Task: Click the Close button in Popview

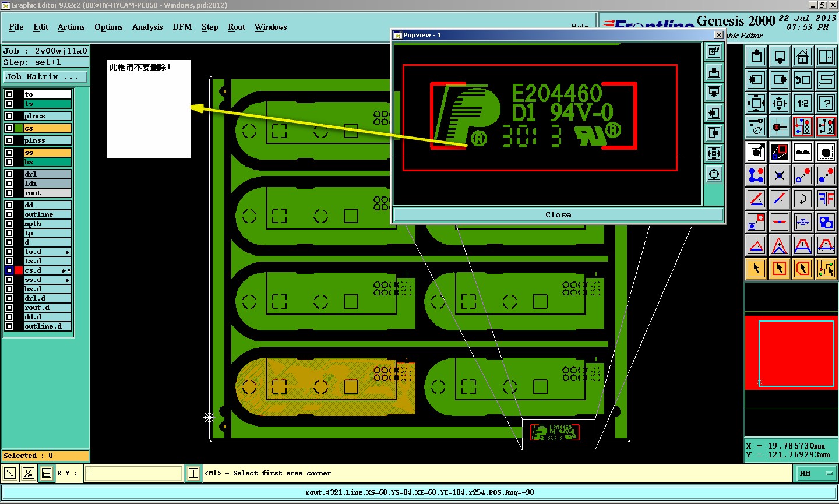Action: 558,214
